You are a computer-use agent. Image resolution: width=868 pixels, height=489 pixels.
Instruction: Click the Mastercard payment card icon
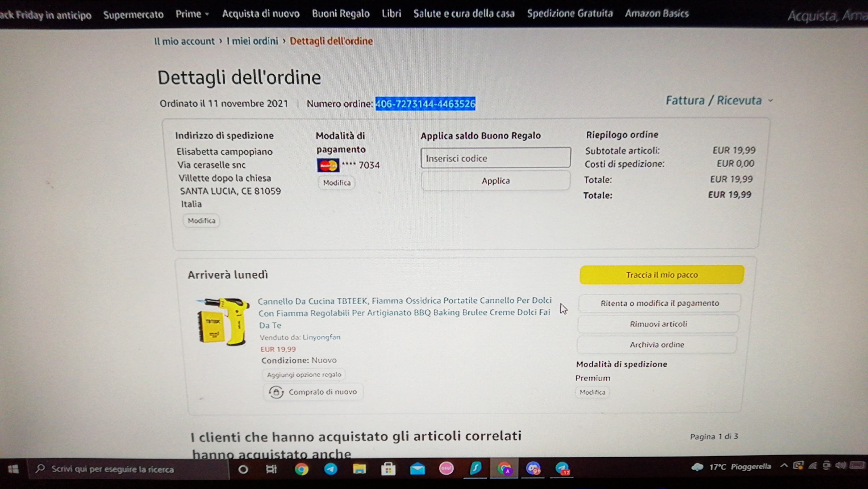[x=328, y=165]
